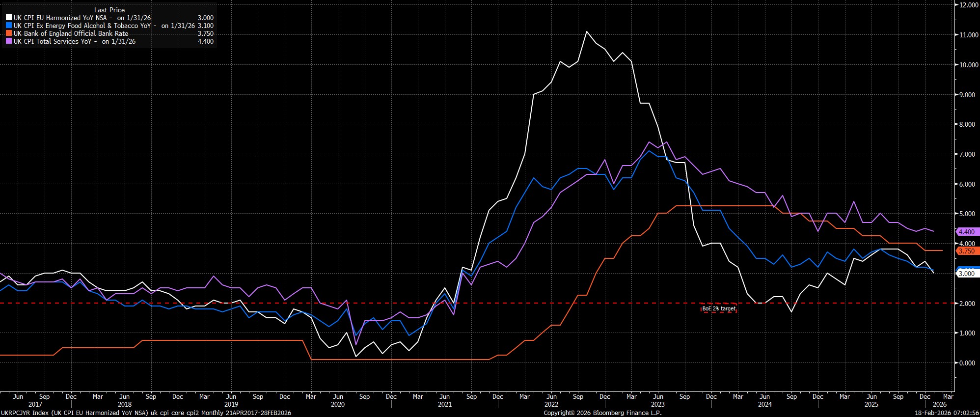
Task: Click the 12.000 label on the y-axis
Action: pos(966,5)
